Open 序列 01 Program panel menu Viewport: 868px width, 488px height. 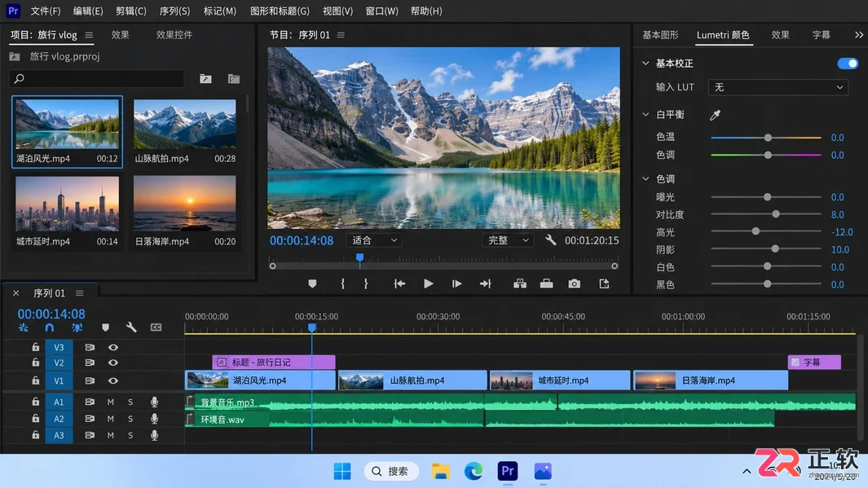pos(341,35)
